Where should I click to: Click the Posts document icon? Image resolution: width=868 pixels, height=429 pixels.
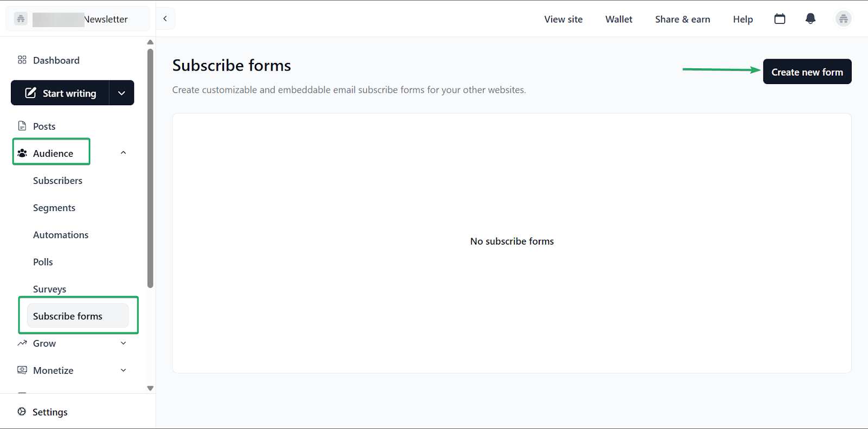[x=22, y=125]
